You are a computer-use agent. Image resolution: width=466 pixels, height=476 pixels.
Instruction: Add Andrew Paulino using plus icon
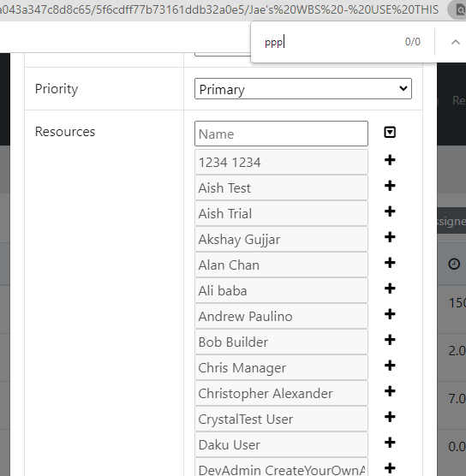pyautogui.click(x=390, y=314)
